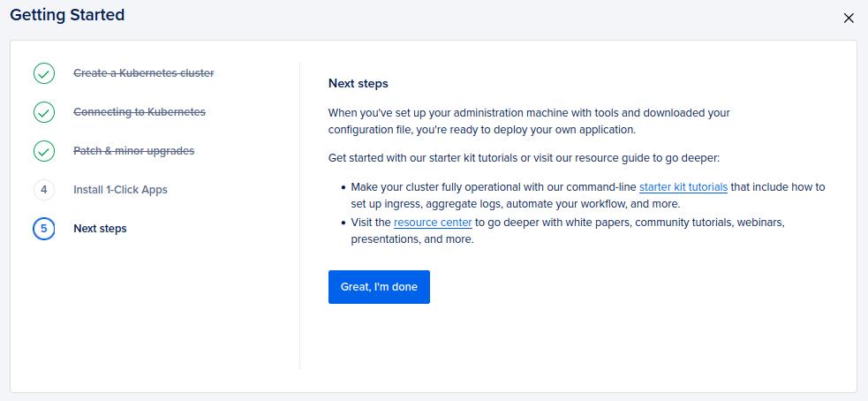Image resolution: width=868 pixels, height=401 pixels.
Task: Open the Patch & minor upgrades step
Action: 133,151
